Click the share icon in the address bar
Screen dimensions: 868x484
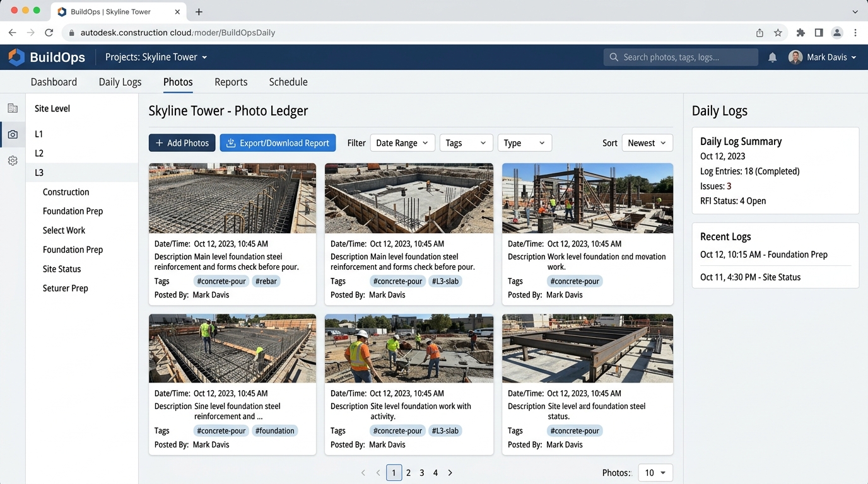759,33
